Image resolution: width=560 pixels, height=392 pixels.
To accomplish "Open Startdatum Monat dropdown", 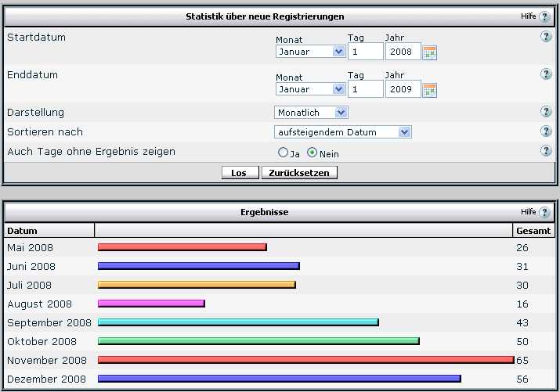I will pyautogui.click(x=310, y=52).
